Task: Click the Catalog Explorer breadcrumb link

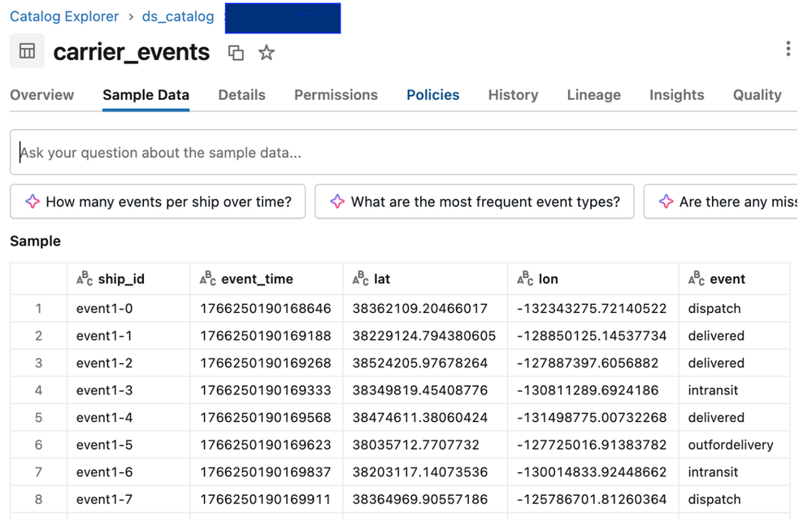Action: point(64,16)
